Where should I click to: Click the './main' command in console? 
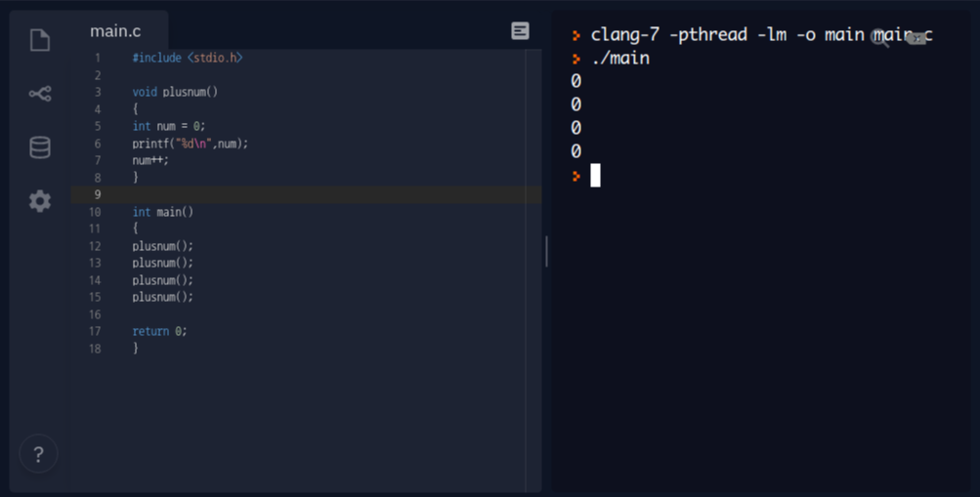coord(620,58)
